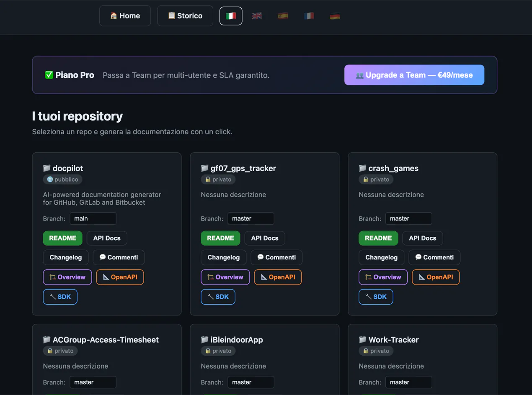This screenshot has height=395, width=532.
Task: Switch language to German flag
Action: (335, 16)
